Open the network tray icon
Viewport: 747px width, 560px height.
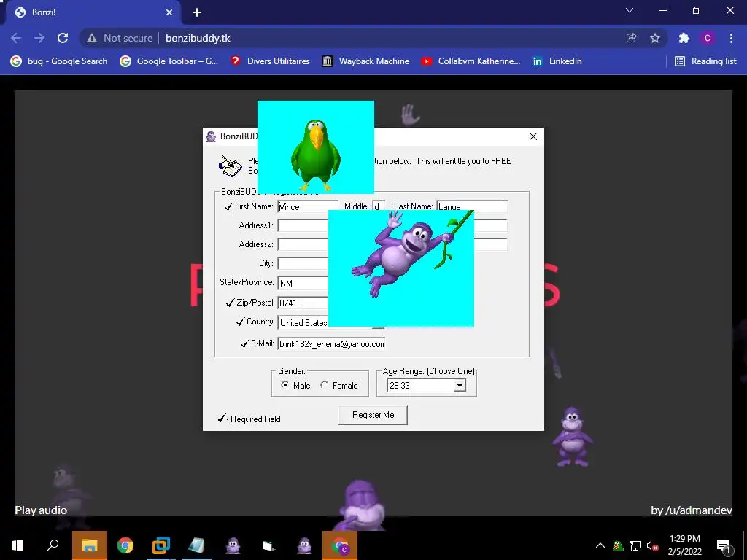(635, 545)
